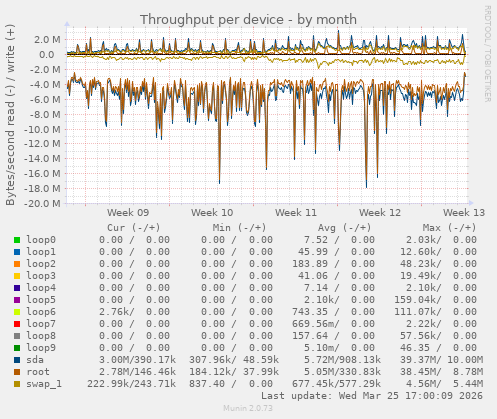The width and height of the screenshot is (497, 419).
Task: Click swap_1 max value '4.56M/ 5.44M'
Action: click(444, 384)
